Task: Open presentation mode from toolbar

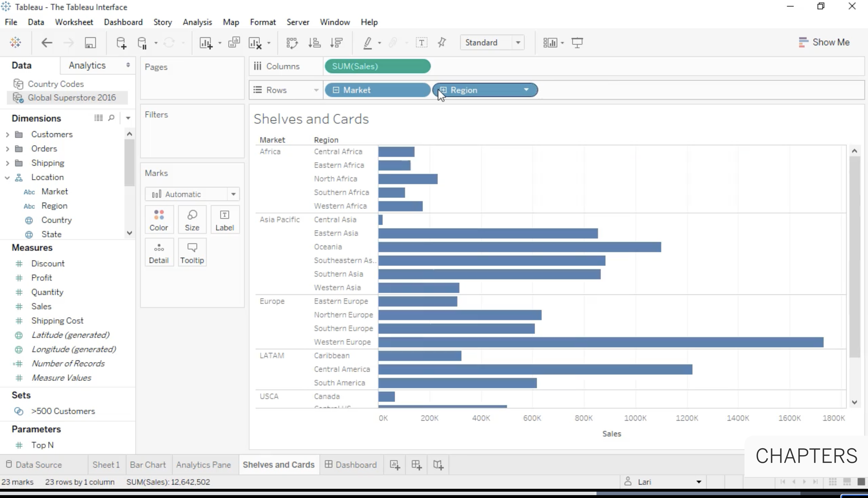Action: [577, 43]
